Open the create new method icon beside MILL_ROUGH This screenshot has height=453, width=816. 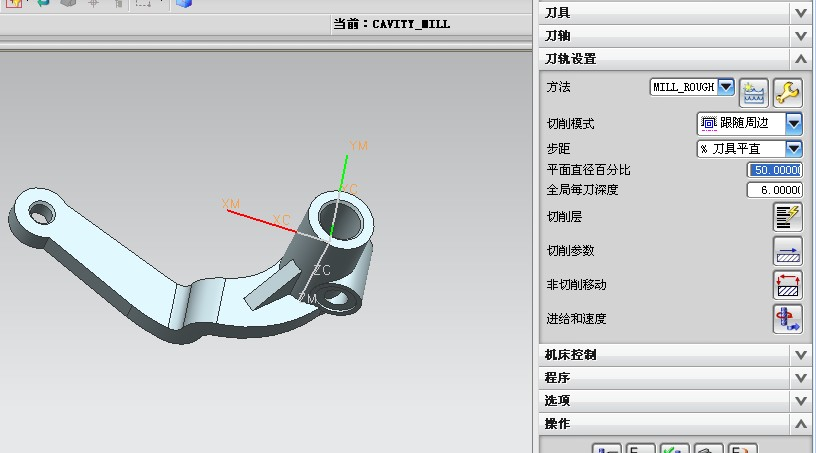[754, 93]
